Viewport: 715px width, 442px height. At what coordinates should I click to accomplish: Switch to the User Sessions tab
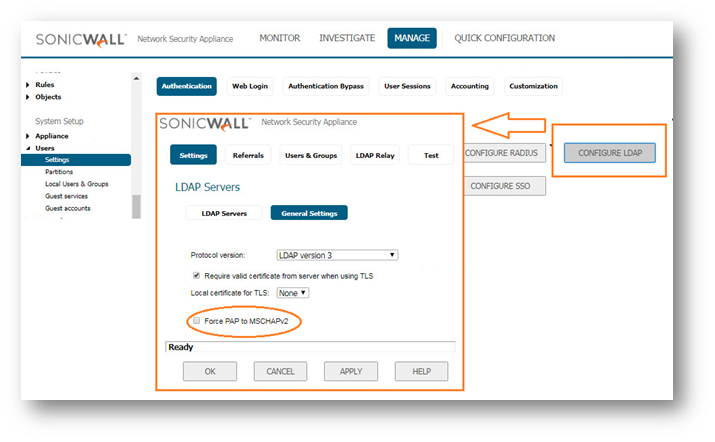tap(408, 86)
